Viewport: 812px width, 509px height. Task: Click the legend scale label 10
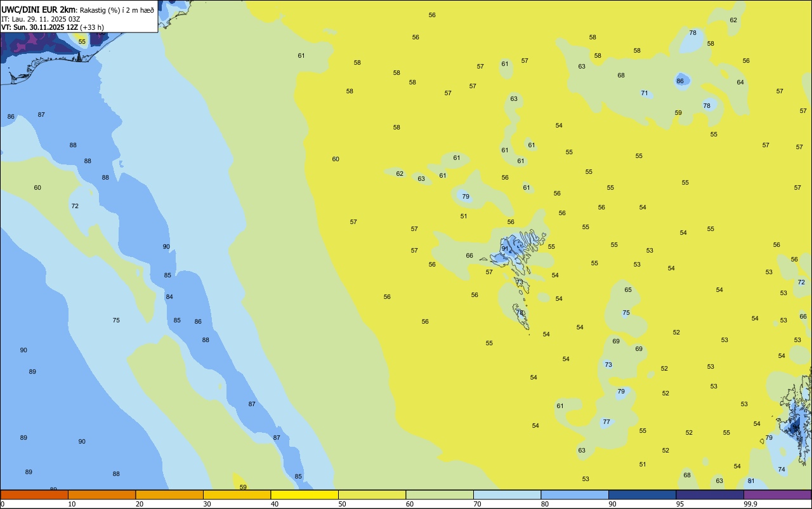tap(72, 504)
